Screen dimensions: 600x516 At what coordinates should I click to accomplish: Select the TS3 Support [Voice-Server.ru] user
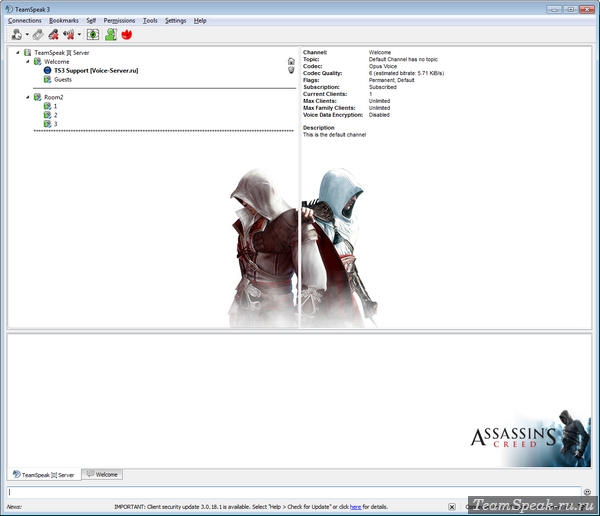(x=96, y=70)
